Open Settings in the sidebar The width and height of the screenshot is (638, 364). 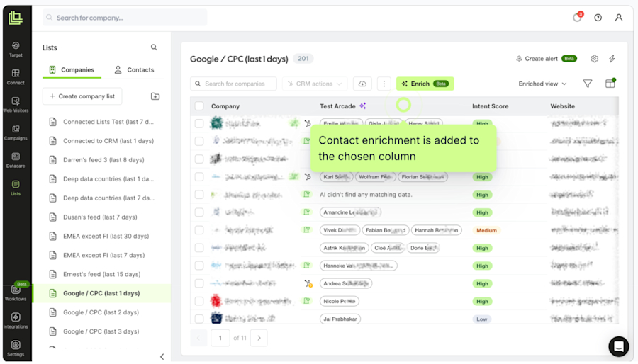[x=16, y=348]
